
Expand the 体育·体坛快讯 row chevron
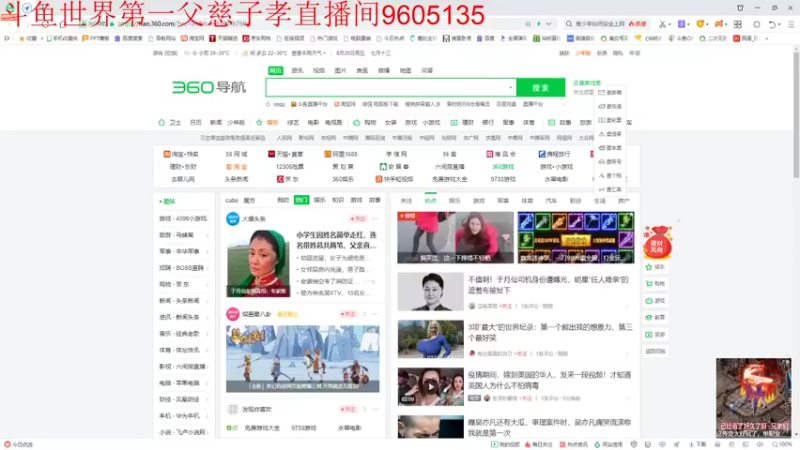click(x=207, y=350)
